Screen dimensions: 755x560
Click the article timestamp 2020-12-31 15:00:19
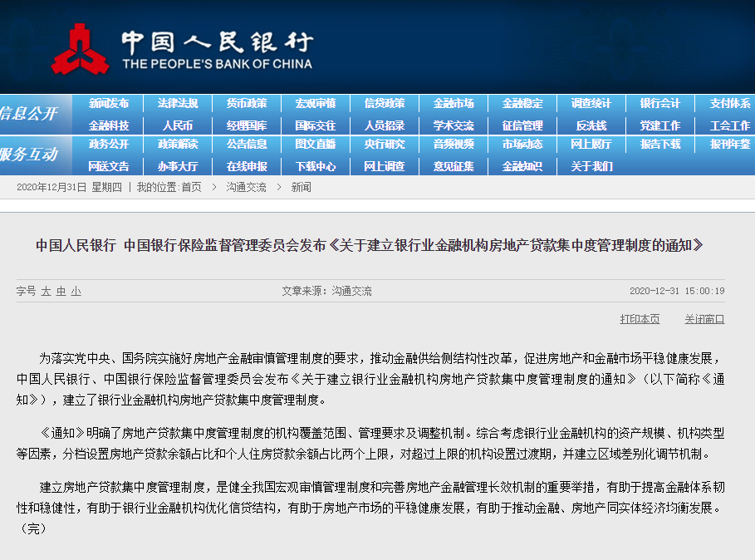coord(677,291)
